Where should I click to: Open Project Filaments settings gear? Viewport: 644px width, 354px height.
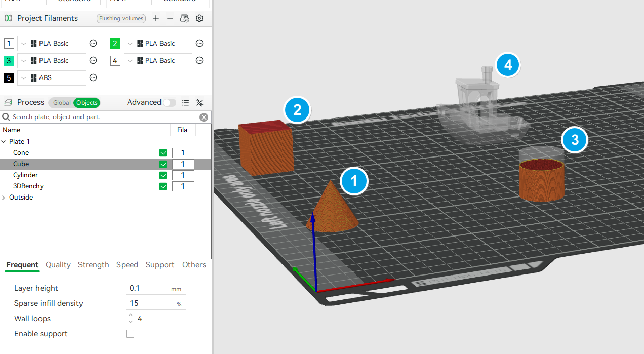tap(199, 18)
